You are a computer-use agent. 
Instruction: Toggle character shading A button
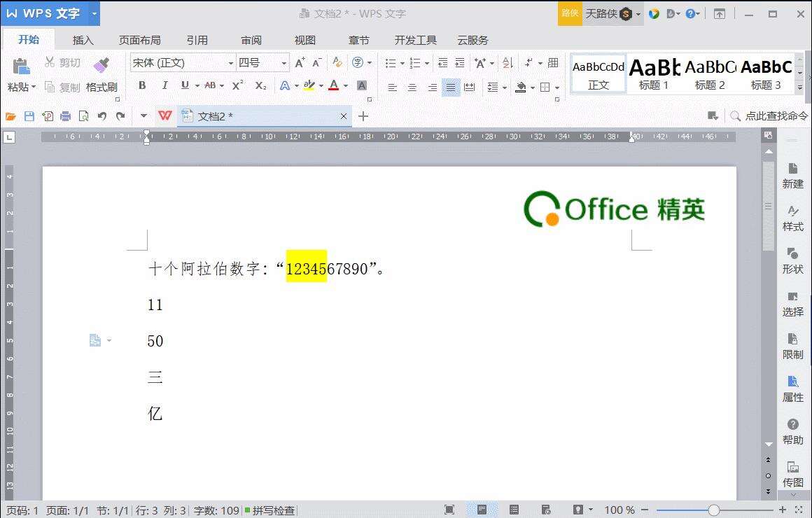click(x=362, y=85)
